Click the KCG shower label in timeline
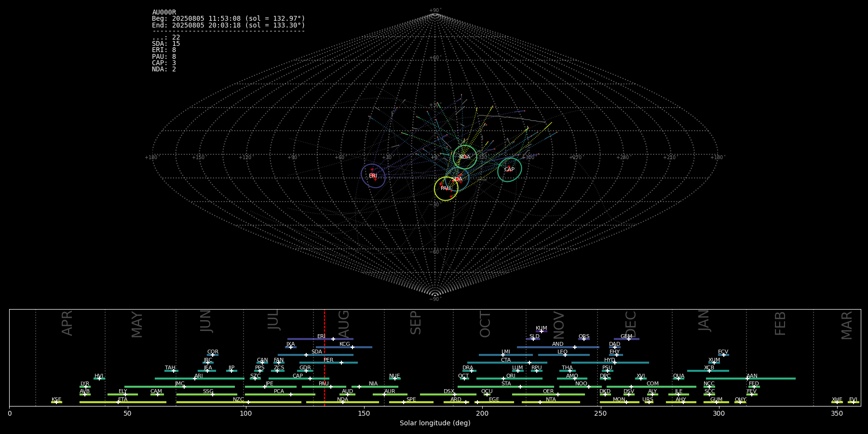868x434 pixels. [345, 344]
